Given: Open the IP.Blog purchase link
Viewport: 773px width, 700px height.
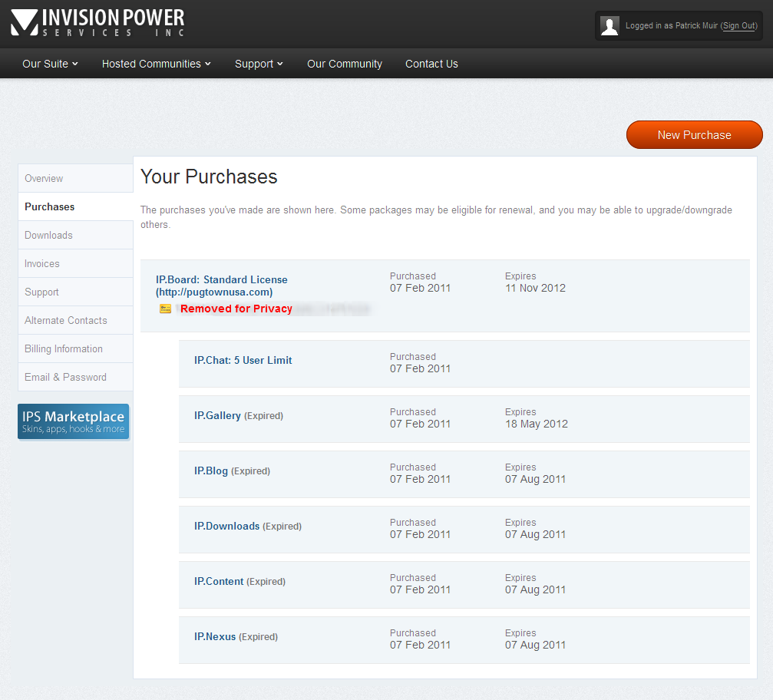Looking at the screenshot, I should click(x=211, y=471).
